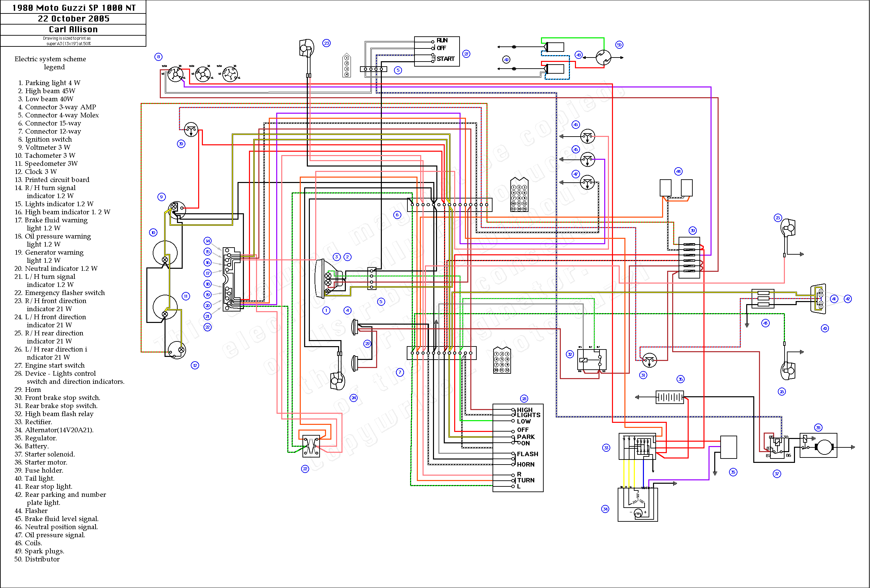Select the speedometer gauge circle labeled 11

click(x=165, y=307)
